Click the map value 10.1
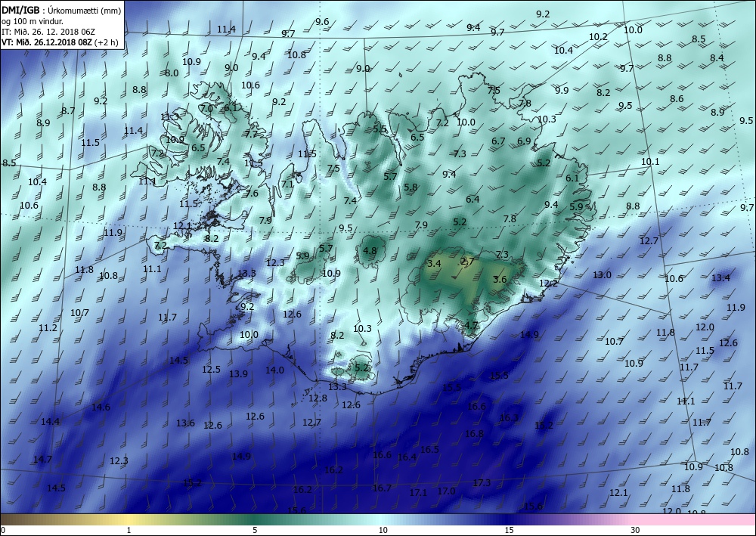Image resolution: width=756 pixels, height=536 pixels. tap(650, 162)
